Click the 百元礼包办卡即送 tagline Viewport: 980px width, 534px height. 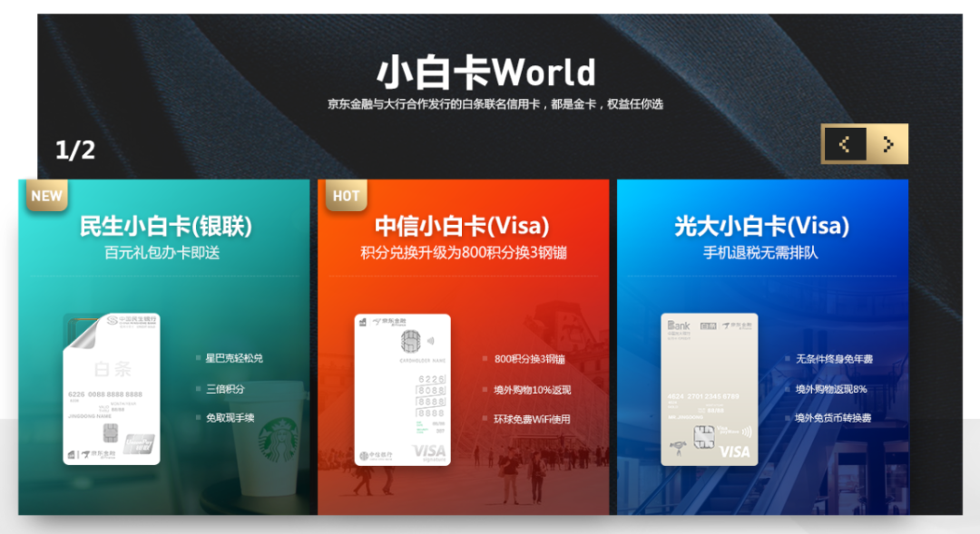pos(162,253)
